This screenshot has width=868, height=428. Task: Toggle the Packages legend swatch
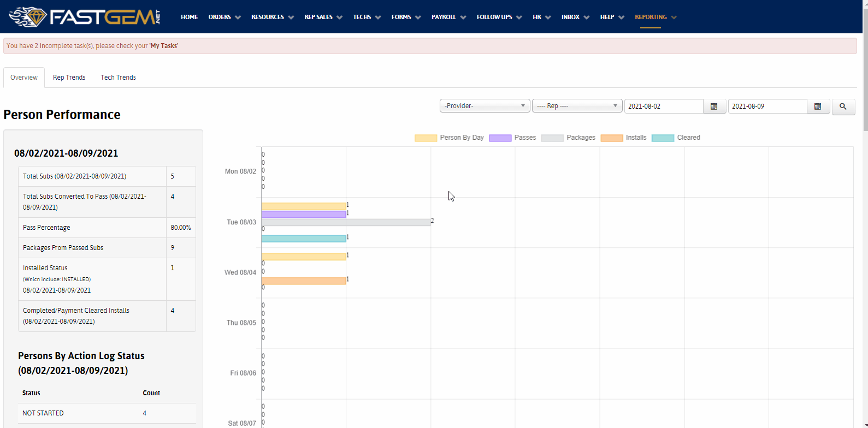coord(552,138)
